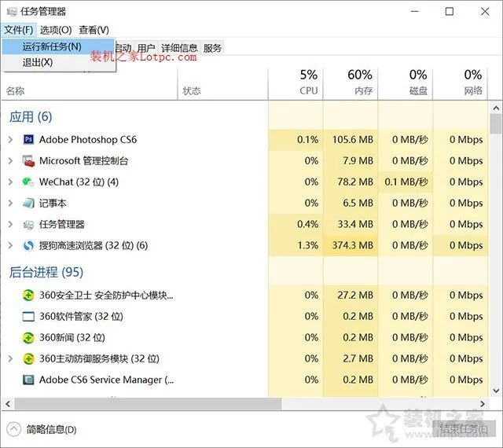This screenshot has height=448, width=503.
Task: Collapse details via 简略信息 toggle
Action: click(43, 430)
